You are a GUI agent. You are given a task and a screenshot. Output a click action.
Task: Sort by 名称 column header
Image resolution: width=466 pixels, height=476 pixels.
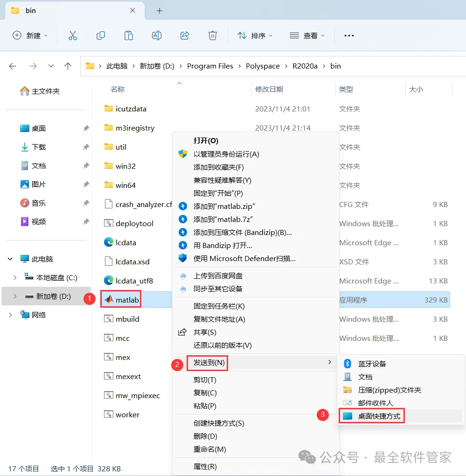(118, 89)
